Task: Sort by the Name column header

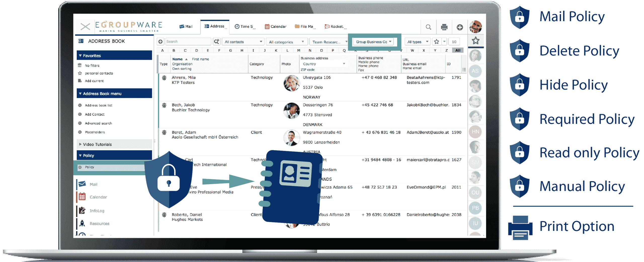Action: [x=177, y=59]
